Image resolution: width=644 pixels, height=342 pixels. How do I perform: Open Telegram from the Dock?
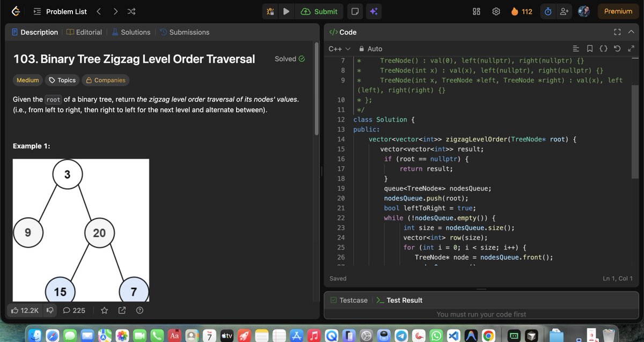tap(401, 335)
